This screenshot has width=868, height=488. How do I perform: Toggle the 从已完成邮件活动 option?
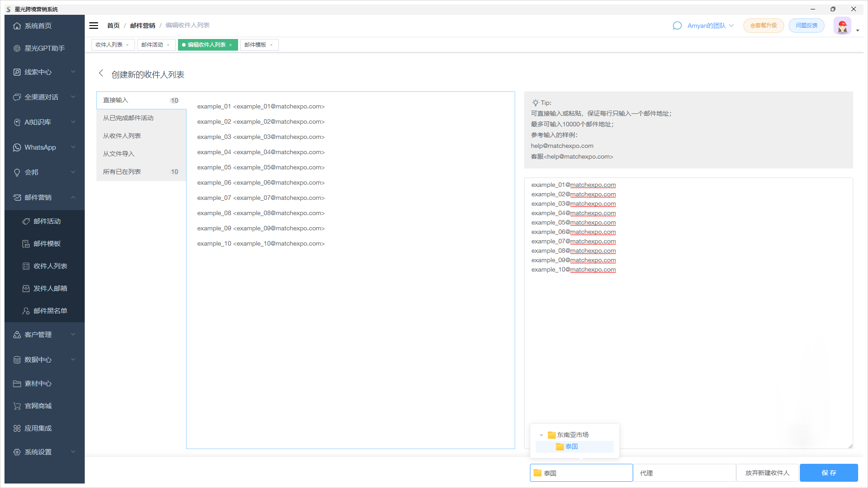(141, 118)
